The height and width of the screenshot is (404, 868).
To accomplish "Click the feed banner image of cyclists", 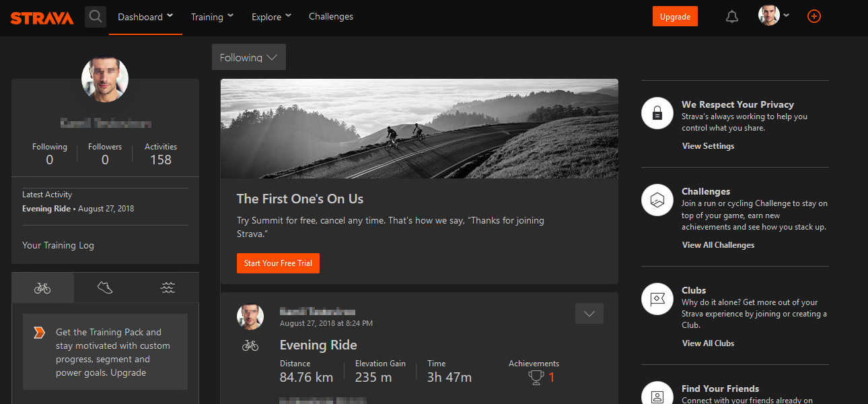I will pos(419,128).
